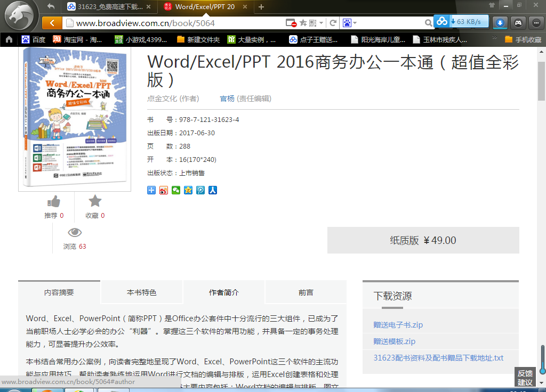The width and height of the screenshot is (546, 392).
Task: Click the scrollbar up arrow
Action: tap(541, 52)
